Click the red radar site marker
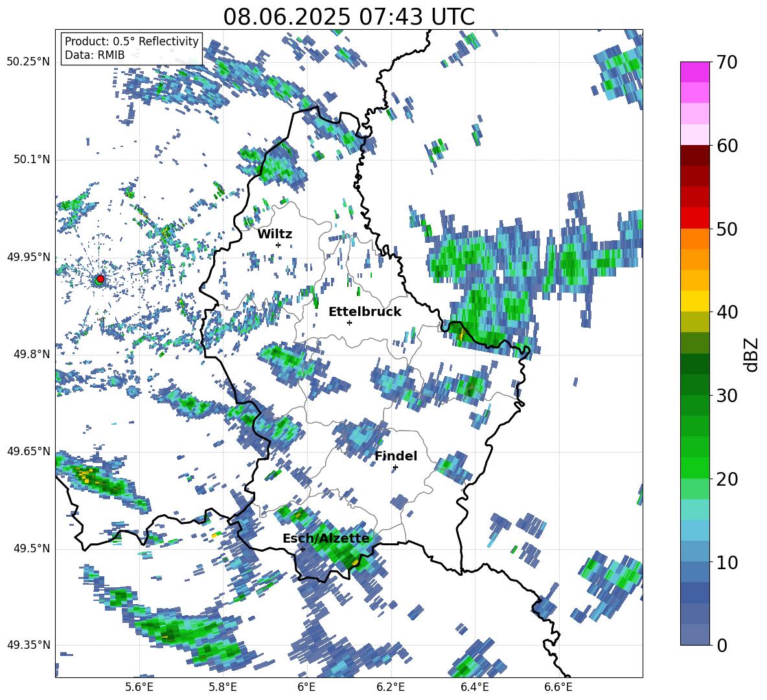 pos(100,279)
